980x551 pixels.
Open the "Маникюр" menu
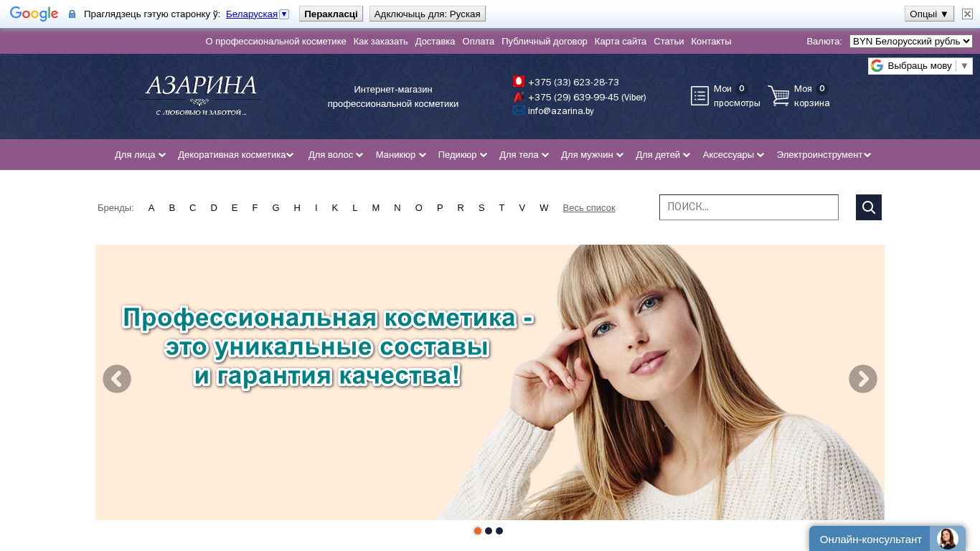click(x=400, y=155)
